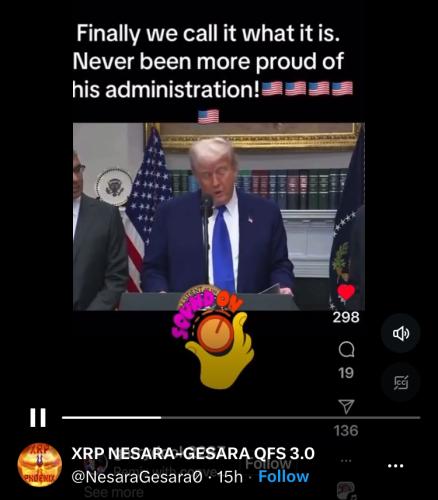The height and width of the screenshot is (500, 438).
Task: Toggle captions with the crossed-out CC icon
Action: click(401, 382)
